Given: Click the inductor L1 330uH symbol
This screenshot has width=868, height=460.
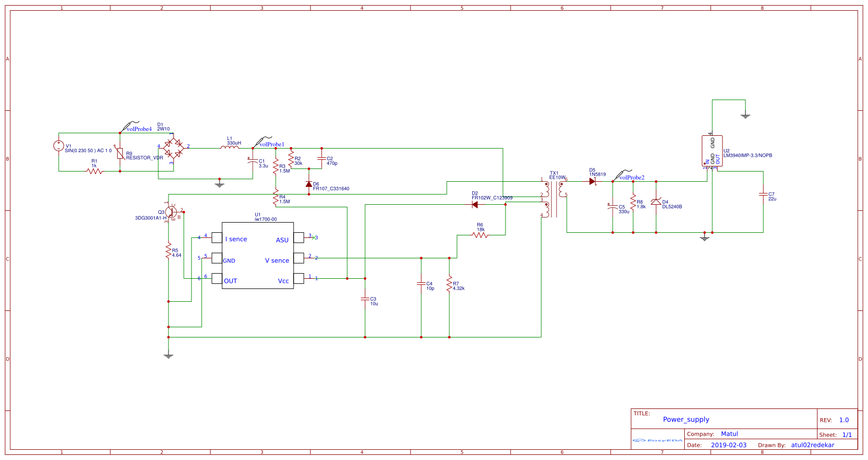Looking at the screenshot, I should point(230,147).
